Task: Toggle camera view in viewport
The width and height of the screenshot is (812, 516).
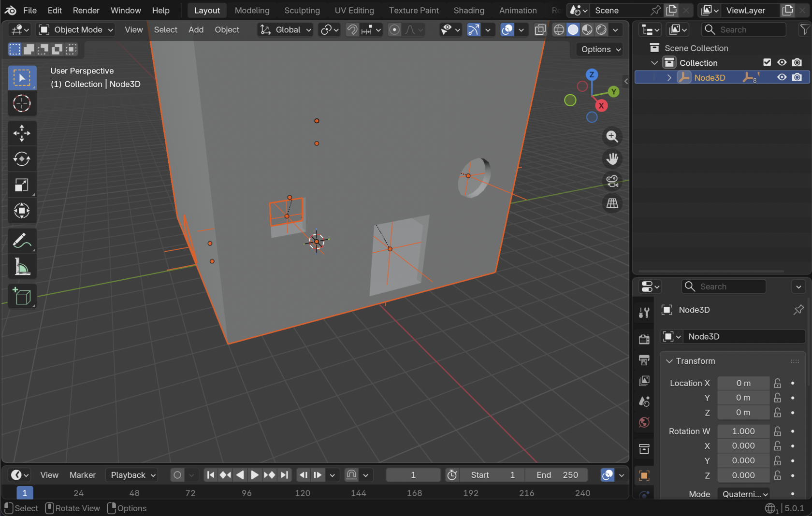Action: tap(612, 181)
